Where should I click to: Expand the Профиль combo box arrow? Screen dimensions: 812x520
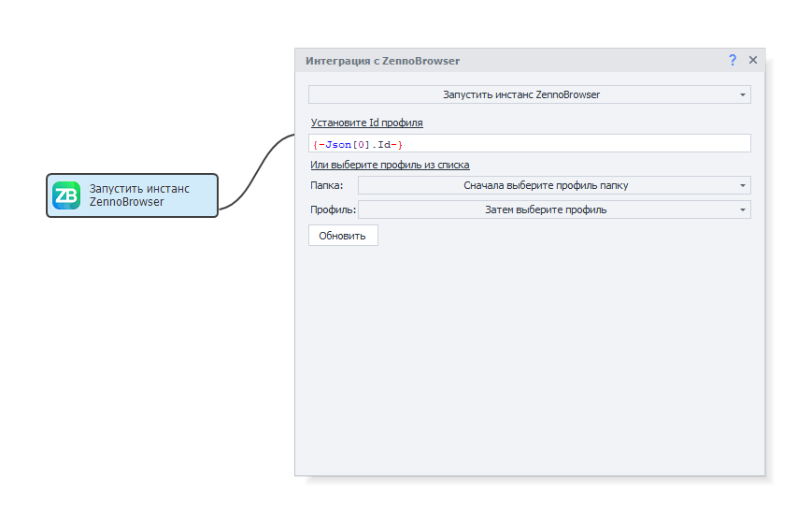(743, 210)
